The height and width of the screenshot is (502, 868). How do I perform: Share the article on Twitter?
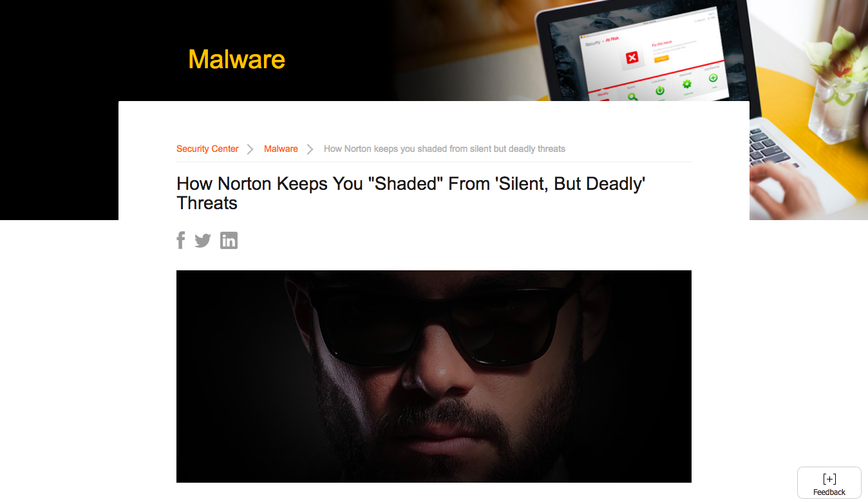pyautogui.click(x=203, y=241)
